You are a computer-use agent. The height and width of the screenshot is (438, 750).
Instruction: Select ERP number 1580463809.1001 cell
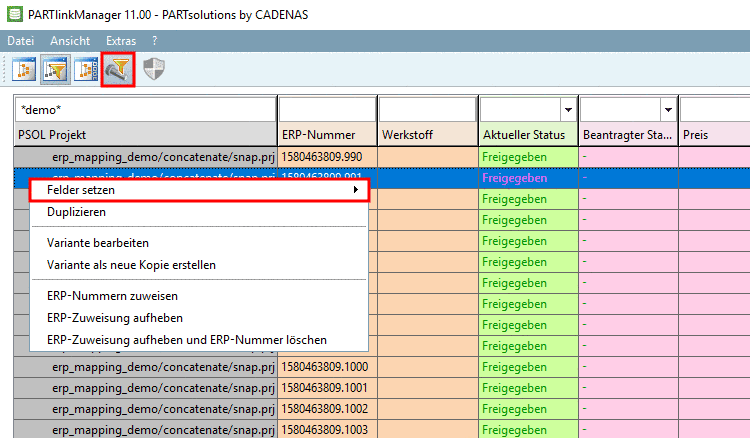click(327, 388)
